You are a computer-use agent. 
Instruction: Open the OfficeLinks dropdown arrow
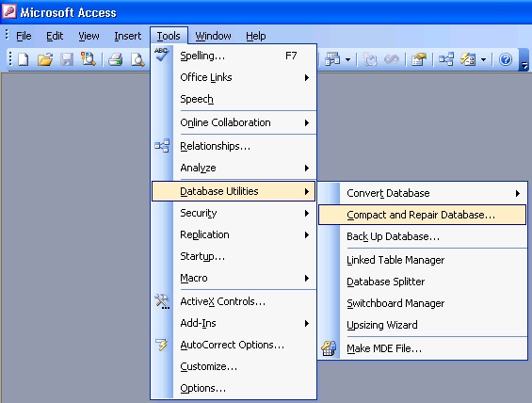point(347,60)
